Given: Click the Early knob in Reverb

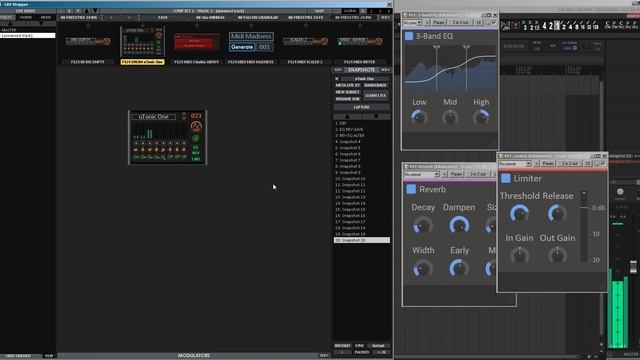Looking at the screenshot, I should [459, 269].
